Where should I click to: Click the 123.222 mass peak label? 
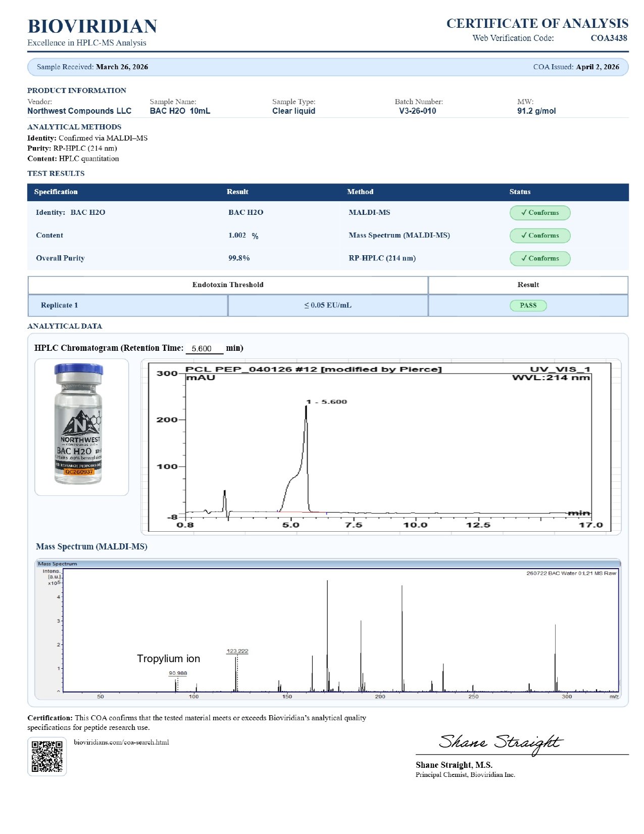point(237,651)
